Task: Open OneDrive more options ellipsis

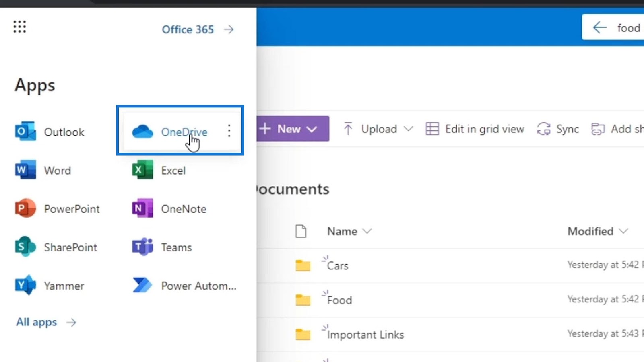Action: [x=229, y=131]
